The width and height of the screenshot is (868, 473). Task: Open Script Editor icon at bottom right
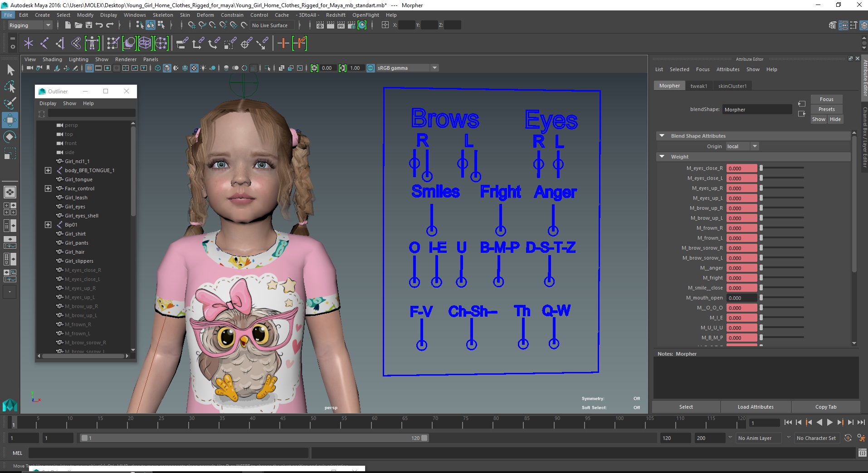(862, 453)
